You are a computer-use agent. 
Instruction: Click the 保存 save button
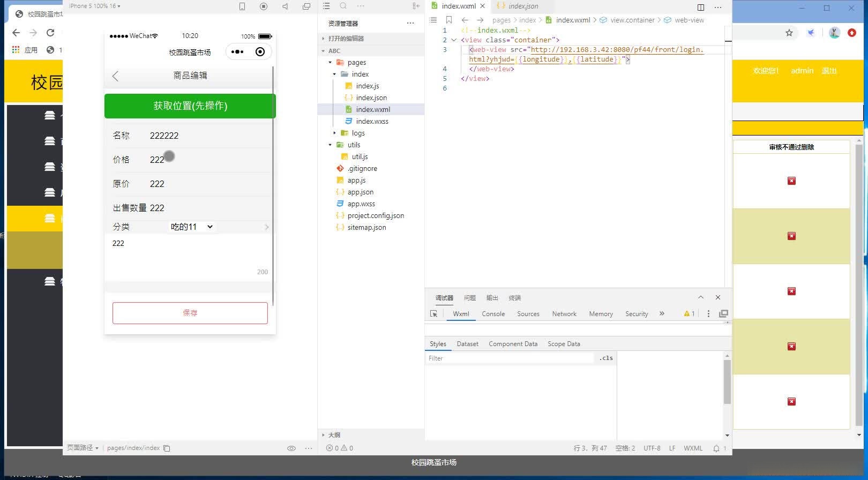pyautogui.click(x=190, y=313)
